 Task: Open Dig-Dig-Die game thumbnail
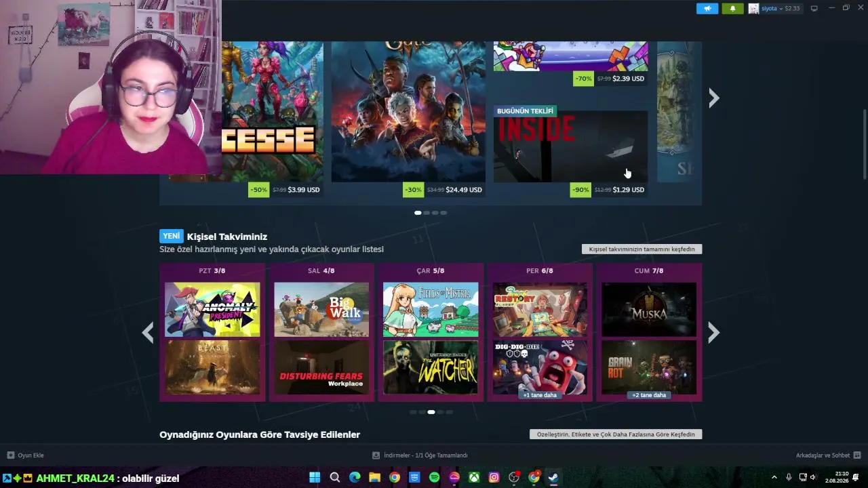point(540,367)
